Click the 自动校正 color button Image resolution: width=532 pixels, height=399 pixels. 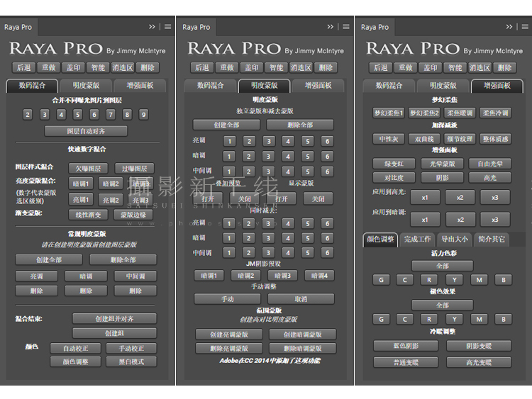(x=76, y=348)
